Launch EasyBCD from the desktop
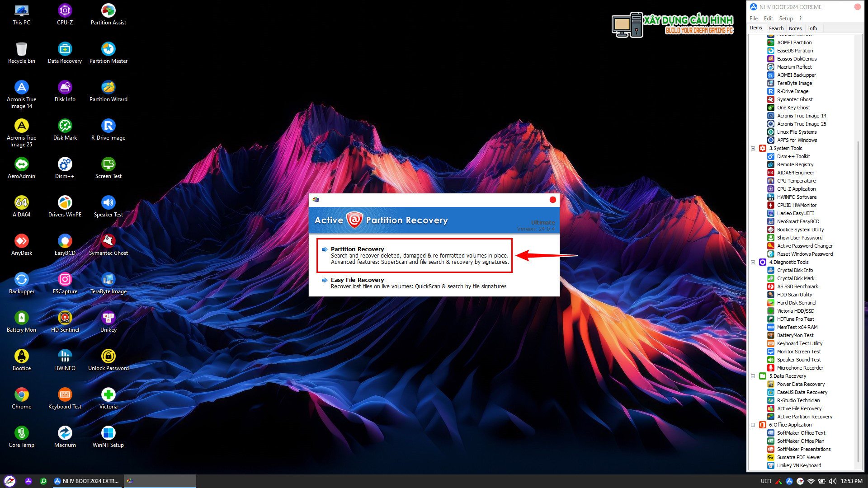Viewport: 868px width, 488px height. coord(65,244)
